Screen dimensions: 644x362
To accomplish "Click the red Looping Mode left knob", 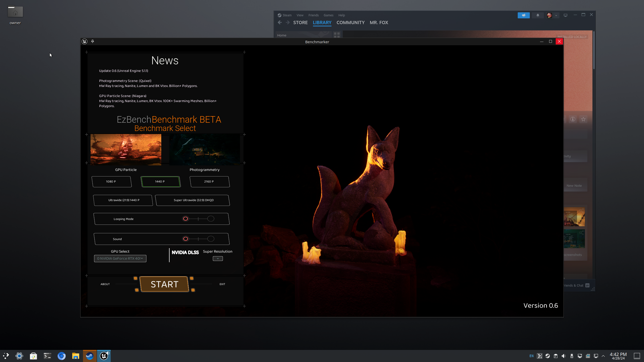I will (x=186, y=219).
